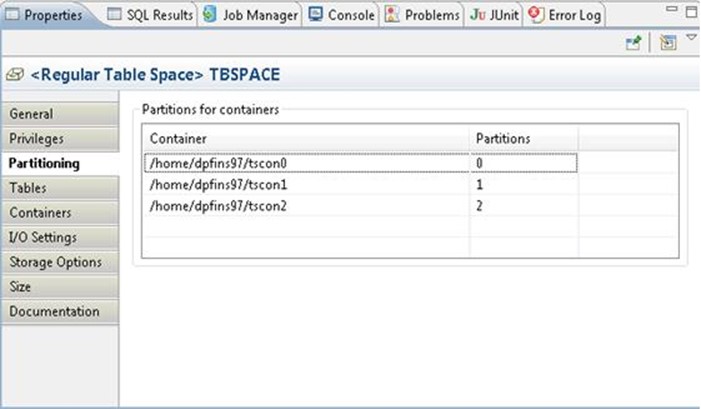Open the Storage Options section
Image resolution: width=701 pixels, height=409 pixels.
click(55, 262)
